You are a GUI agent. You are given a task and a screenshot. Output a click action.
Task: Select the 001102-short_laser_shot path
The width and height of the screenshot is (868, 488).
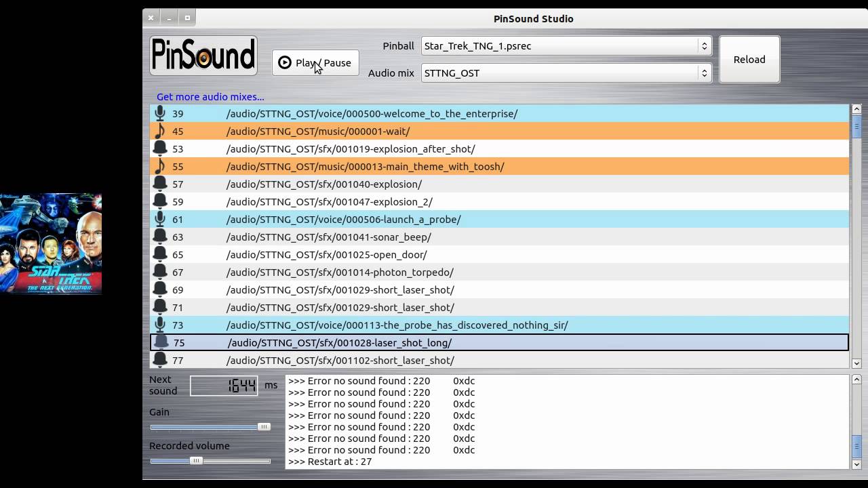[x=340, y=361]
